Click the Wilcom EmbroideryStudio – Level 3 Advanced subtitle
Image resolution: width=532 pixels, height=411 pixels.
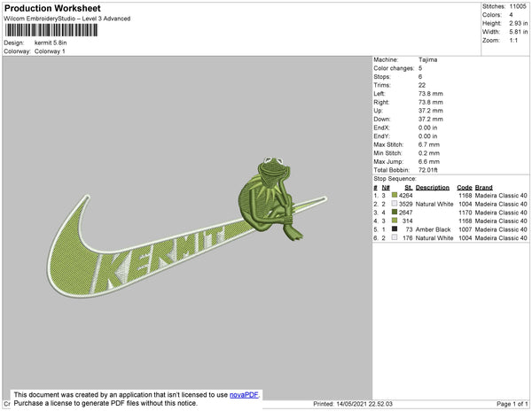coord(67,19)
